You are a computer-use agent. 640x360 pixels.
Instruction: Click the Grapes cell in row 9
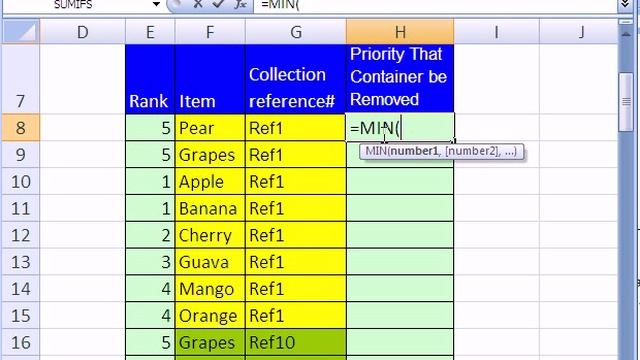[210, 155]
